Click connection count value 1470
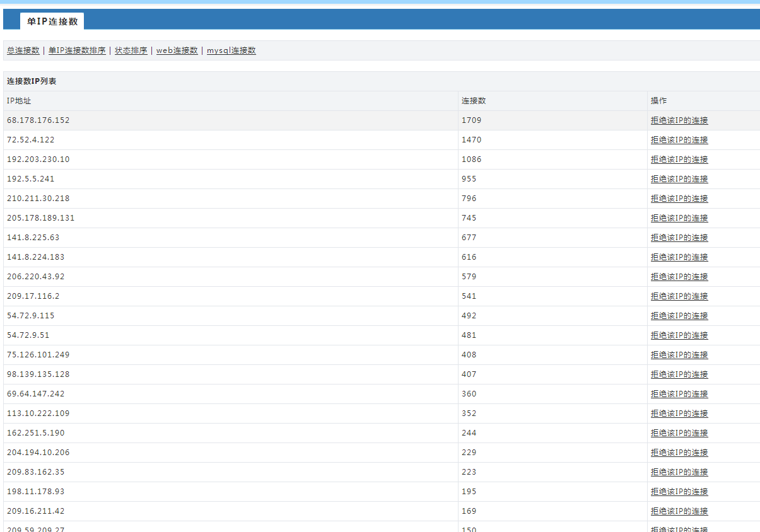 click(x=472, y=140)
